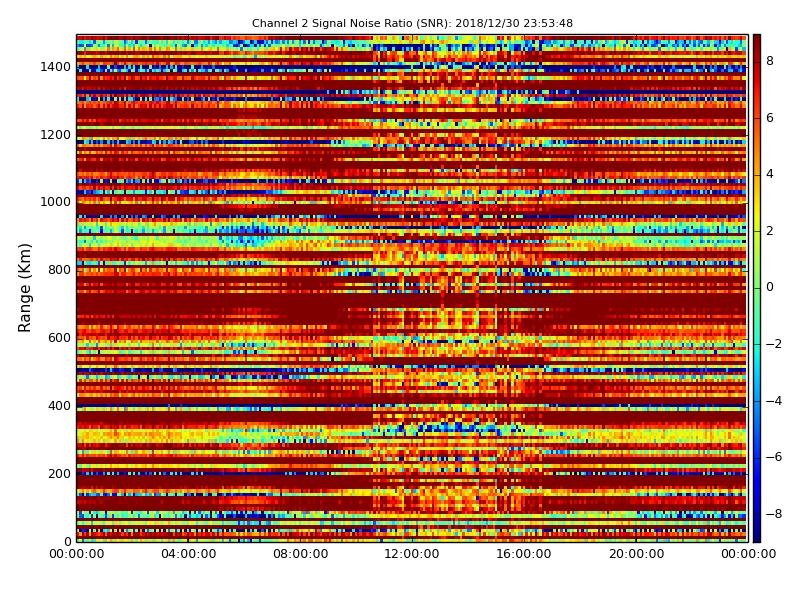Click the colorbar tick label −8
This screenshot has width=800, height=600.
point(773,514)
